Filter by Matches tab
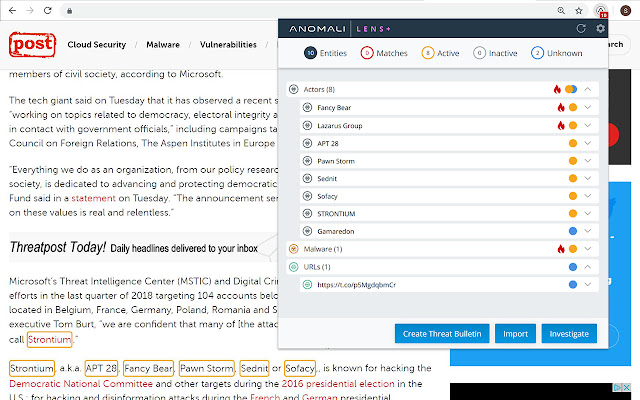The height and width of the screenshot is (400, 640). 384,53
